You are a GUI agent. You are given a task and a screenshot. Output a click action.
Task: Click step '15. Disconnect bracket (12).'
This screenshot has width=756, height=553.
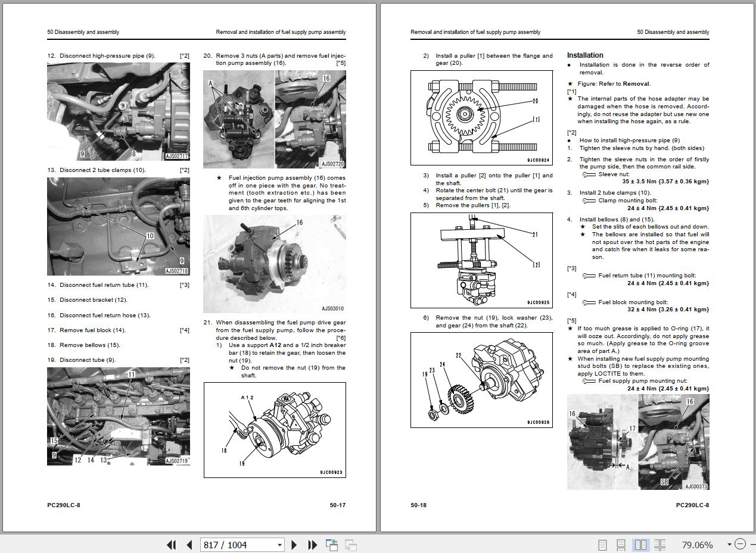point(88,300)
